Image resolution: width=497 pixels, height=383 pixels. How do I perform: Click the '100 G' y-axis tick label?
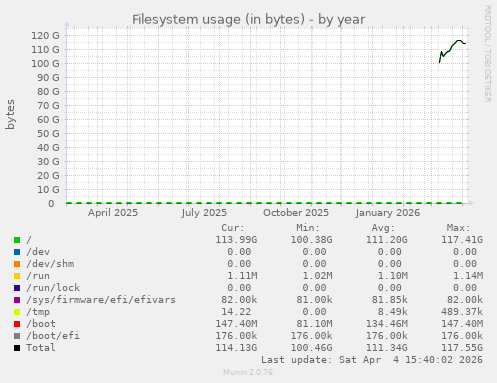45,63
